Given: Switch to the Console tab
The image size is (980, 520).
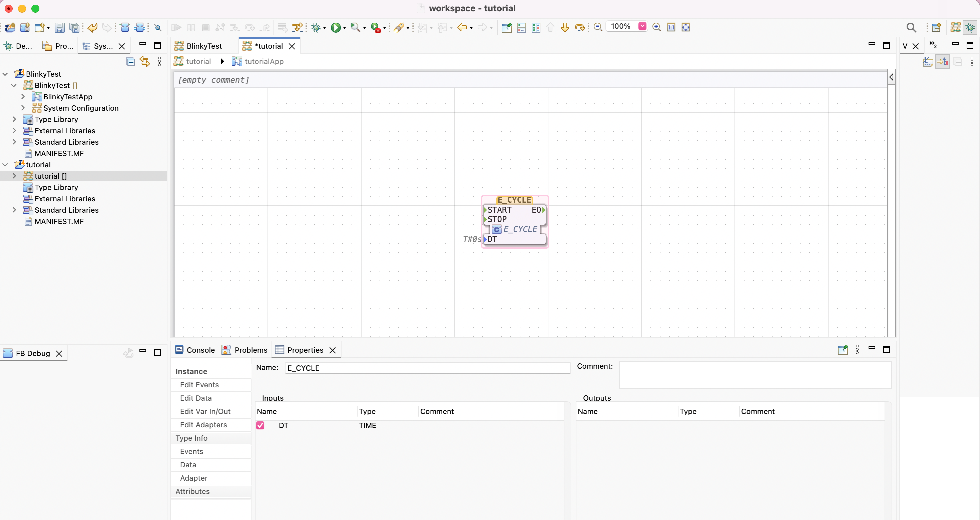Looking at the screenshot, I should (x=195, y=350).
